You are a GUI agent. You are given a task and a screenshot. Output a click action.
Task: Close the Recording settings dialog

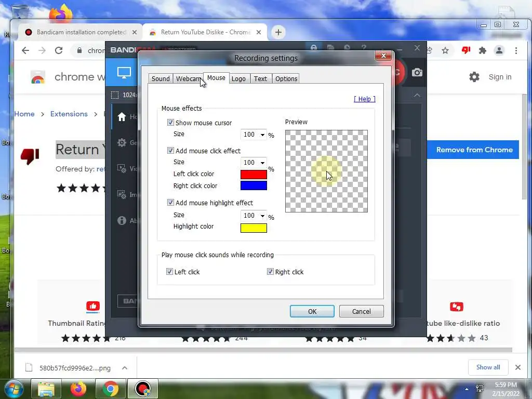pos(383,55)
